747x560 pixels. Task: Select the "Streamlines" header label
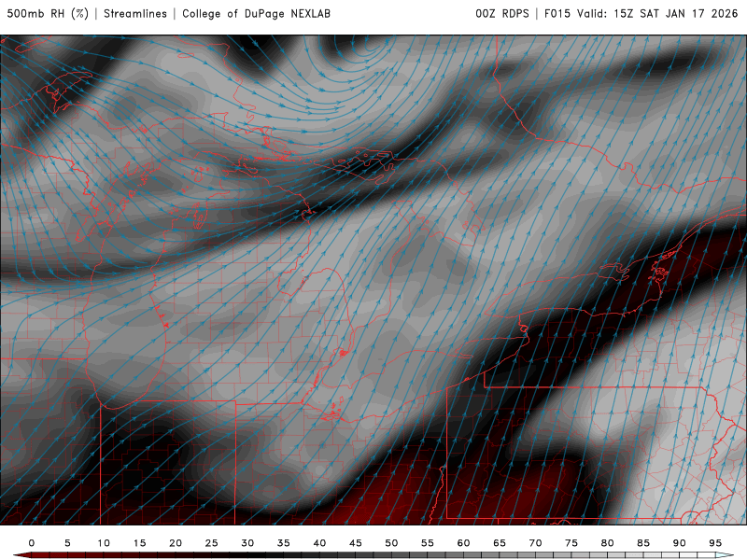tap(135, 14)
